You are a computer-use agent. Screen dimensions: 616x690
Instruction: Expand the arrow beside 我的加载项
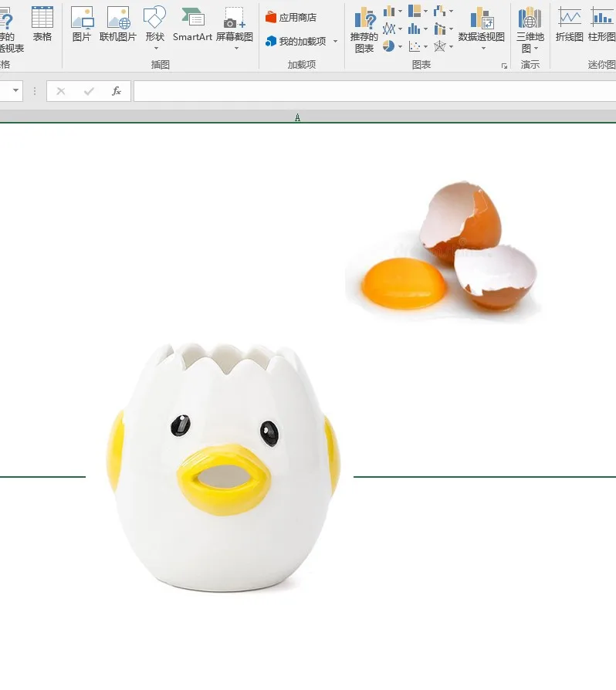[x=335, y=42]
